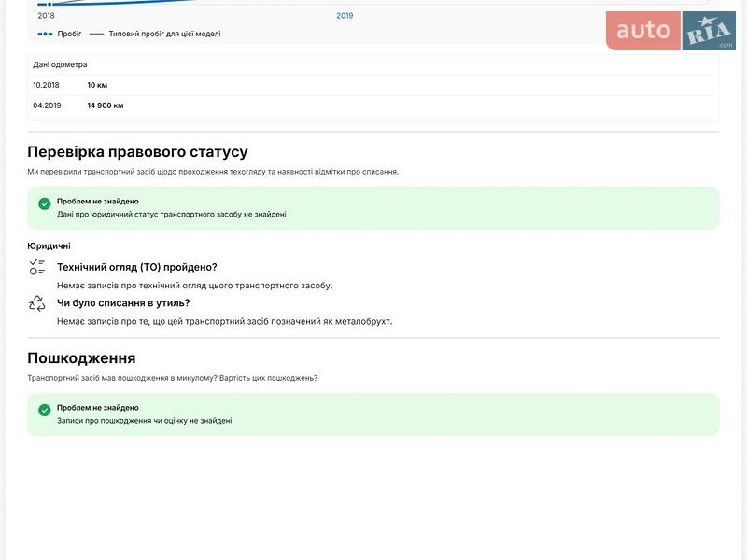Click the Дані одометра table header
This screenshot has width=747, height=560.
[60, 64]
